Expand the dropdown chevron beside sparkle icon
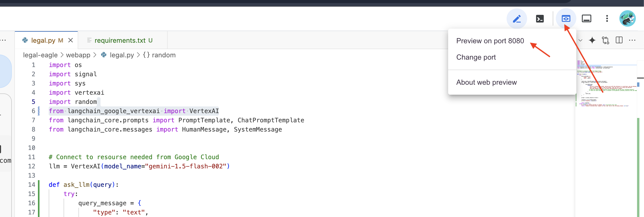The height and width of the screenshot is (217, 644). 580,40
